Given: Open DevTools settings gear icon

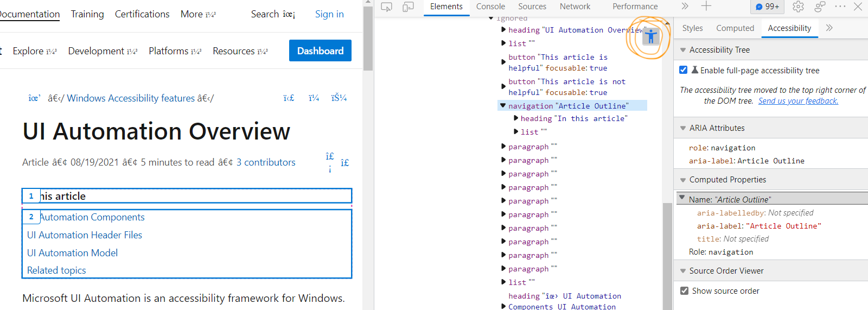Looking at the screenshot, I should point(798,7).
